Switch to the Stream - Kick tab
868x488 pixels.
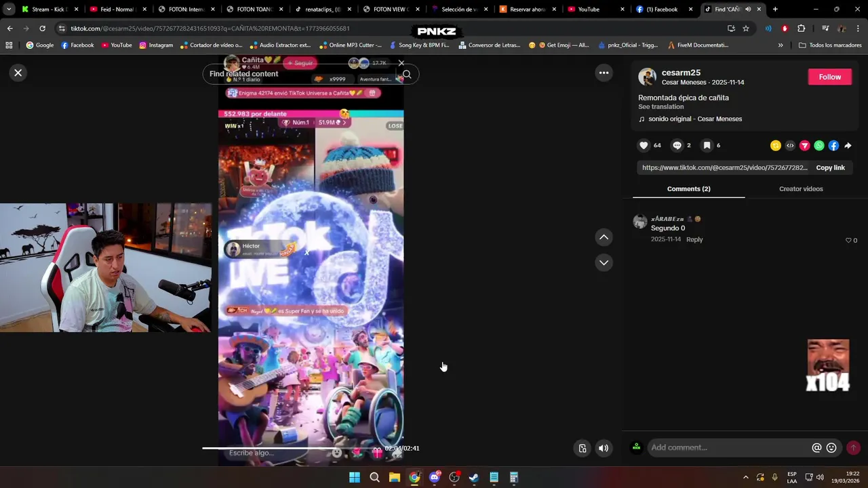[x=47, y=9]
